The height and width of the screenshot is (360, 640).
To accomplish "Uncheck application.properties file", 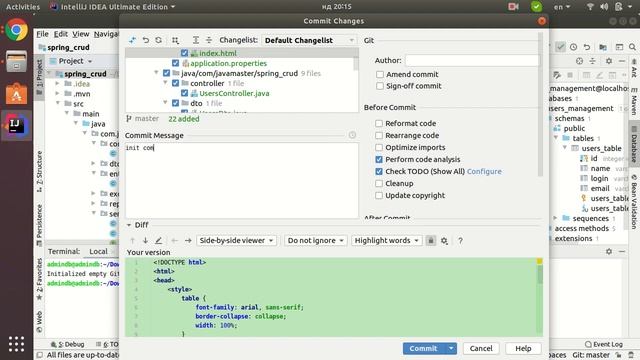I will coord(176,63).
